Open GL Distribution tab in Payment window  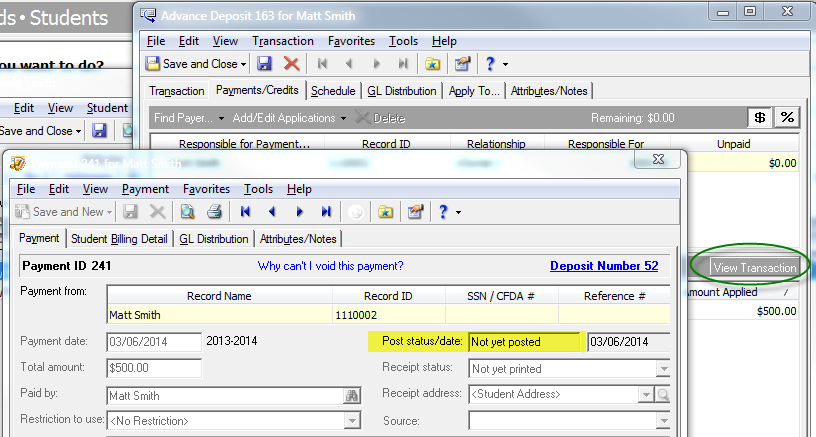tap(213, 239)
